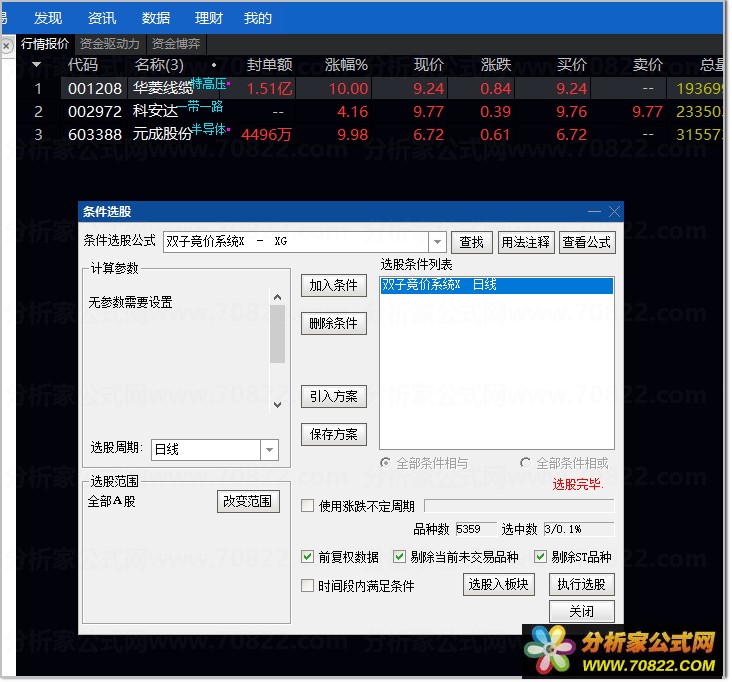Click the parameter list scroll down arrow

277,404
